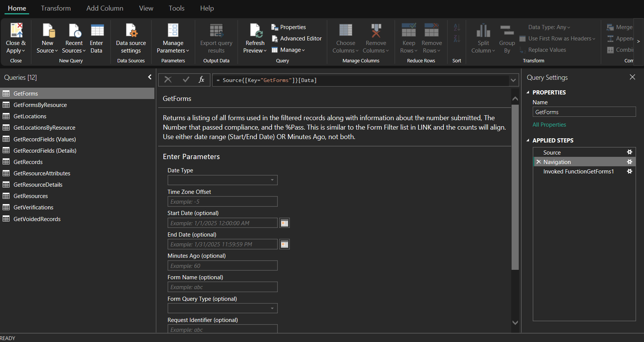This screenshot has height=342, width=644.
Task: Click the Close & Apply icon
Action: point(16,30)
